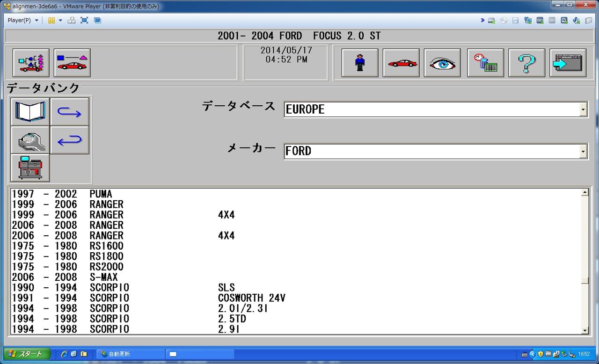Click the VMware pause button
This screenshot has height=364, width=599.
click(51, 20)
